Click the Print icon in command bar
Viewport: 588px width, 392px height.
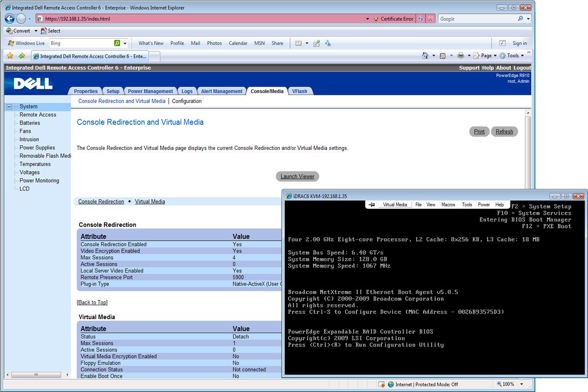(461, 56)
